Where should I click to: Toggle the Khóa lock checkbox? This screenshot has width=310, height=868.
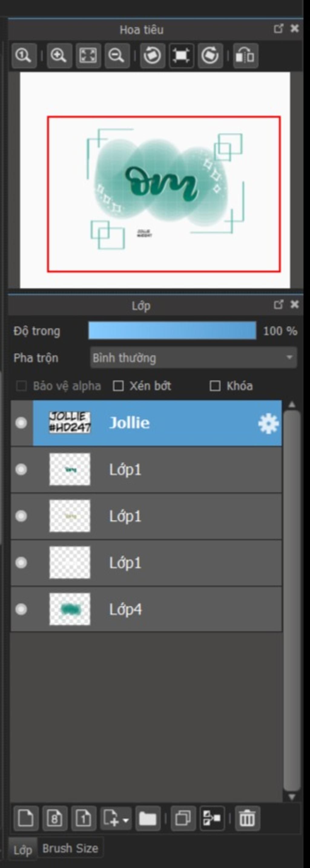click(x=215, y=386)
